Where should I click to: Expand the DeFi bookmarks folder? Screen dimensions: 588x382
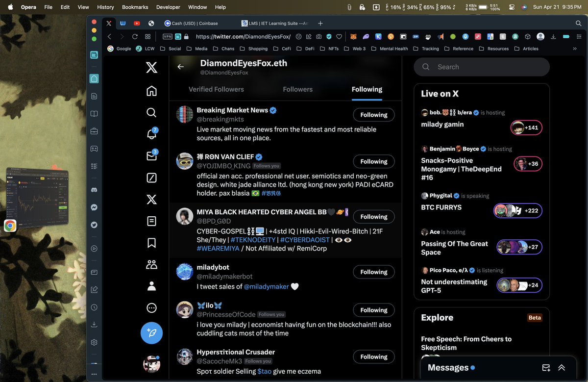point(306,49)
